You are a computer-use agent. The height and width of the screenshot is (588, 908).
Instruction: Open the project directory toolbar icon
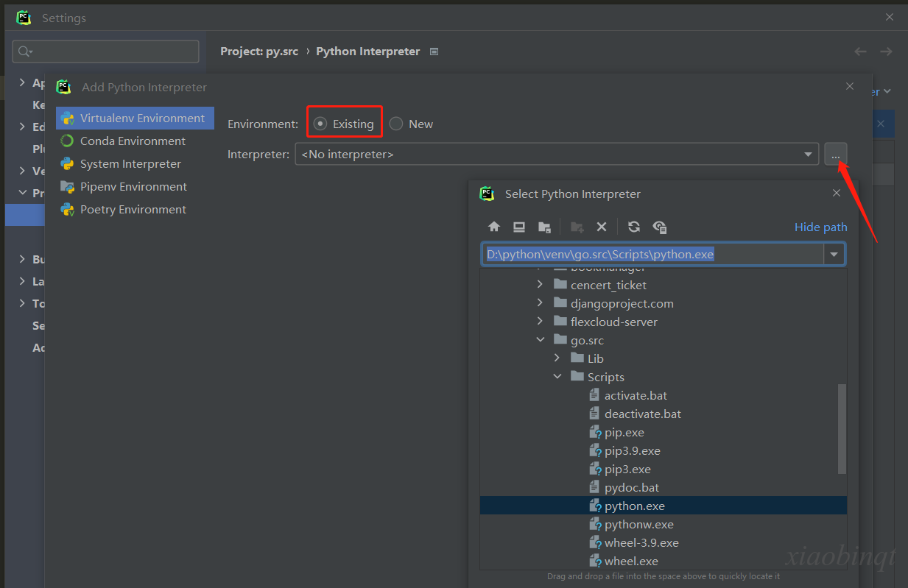coord(544,227)
